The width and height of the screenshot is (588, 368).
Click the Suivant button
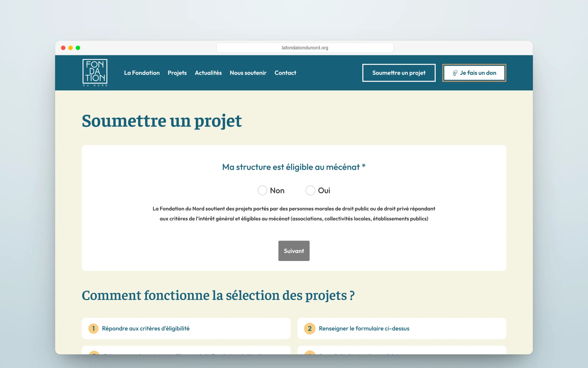tap(294, 251)
